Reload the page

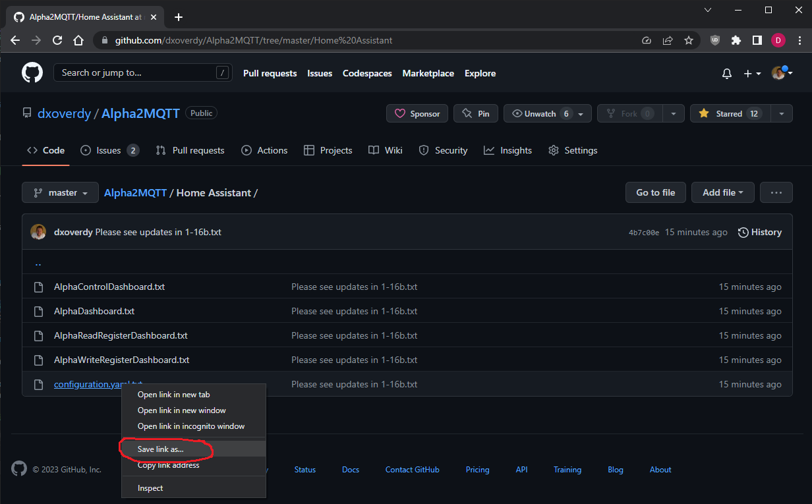tap(57, 40)
